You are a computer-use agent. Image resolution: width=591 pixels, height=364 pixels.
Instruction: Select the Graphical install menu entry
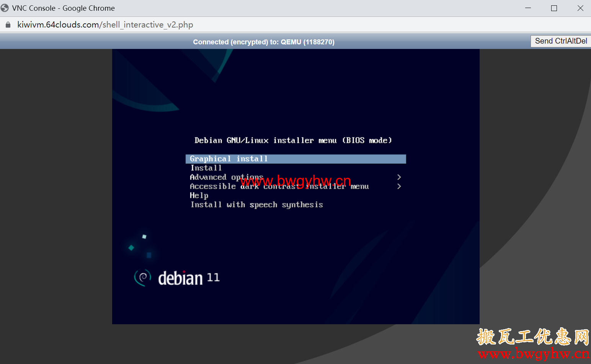(295, 159)
